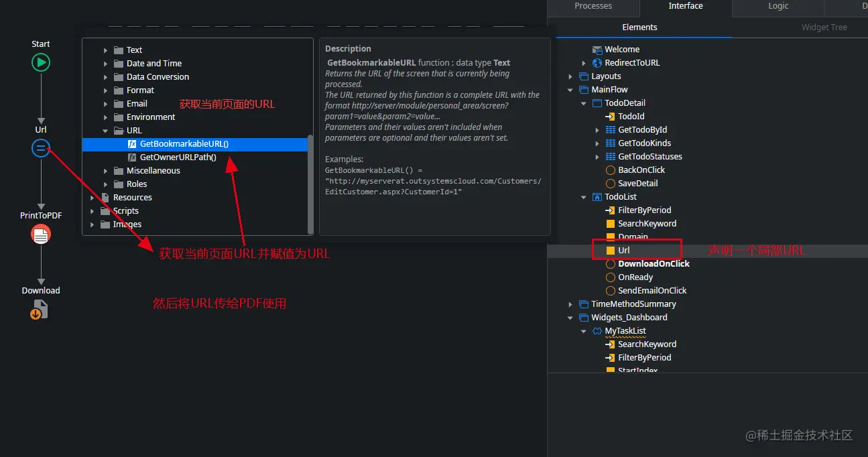Select the TodoId input parameter
The image size is (868, 457).
[x=631, y=117]
